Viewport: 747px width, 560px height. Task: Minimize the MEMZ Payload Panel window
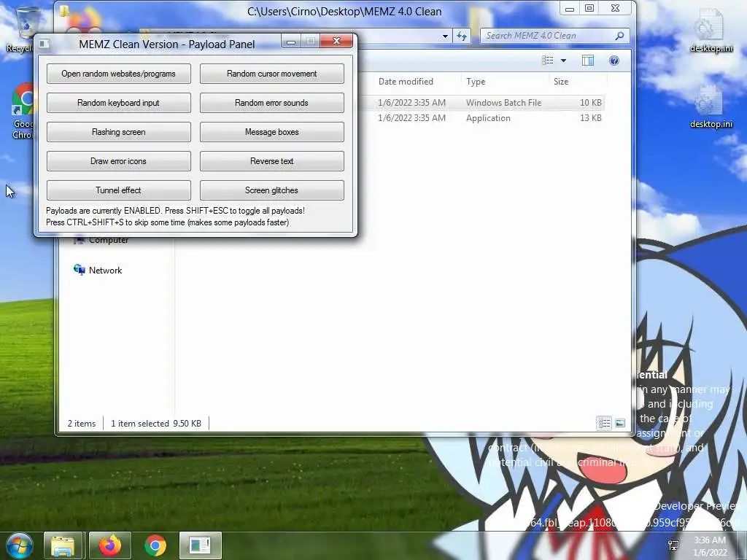291,42
